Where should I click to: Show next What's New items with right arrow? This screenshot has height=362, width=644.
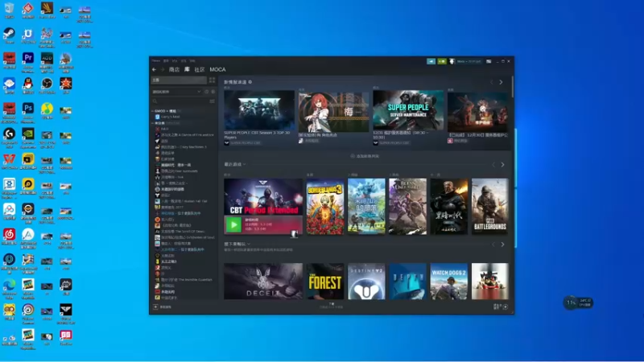coord(501,82)
